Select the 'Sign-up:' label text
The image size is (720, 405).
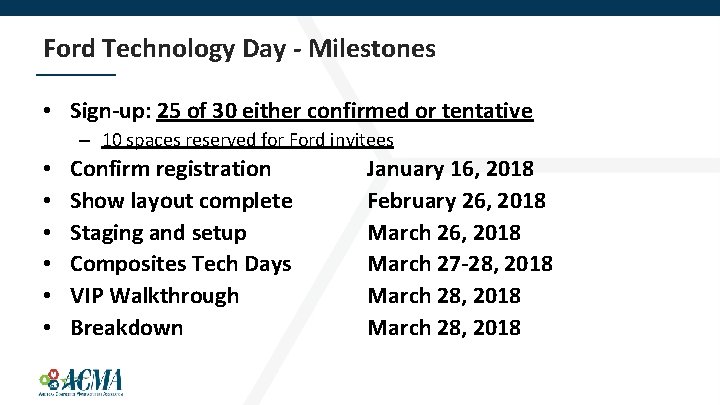[x=111, y=112]
